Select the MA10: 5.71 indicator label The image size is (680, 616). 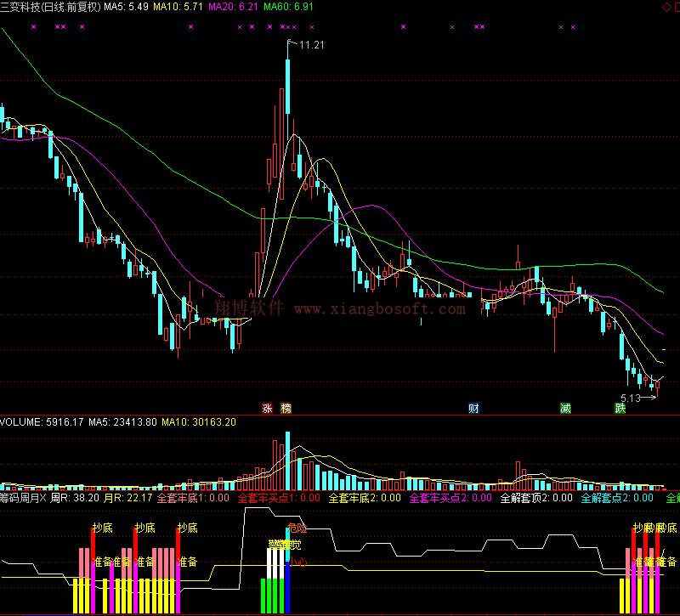178,7
